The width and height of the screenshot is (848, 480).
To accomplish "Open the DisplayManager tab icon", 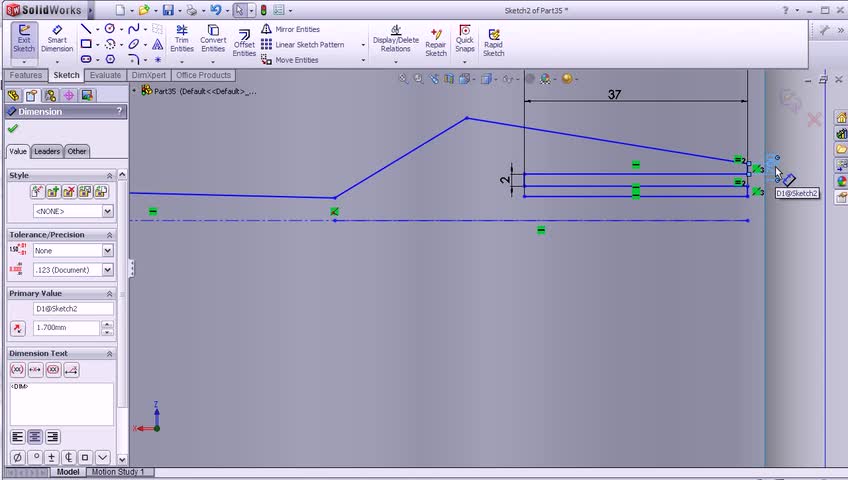I will click(87, 96).
